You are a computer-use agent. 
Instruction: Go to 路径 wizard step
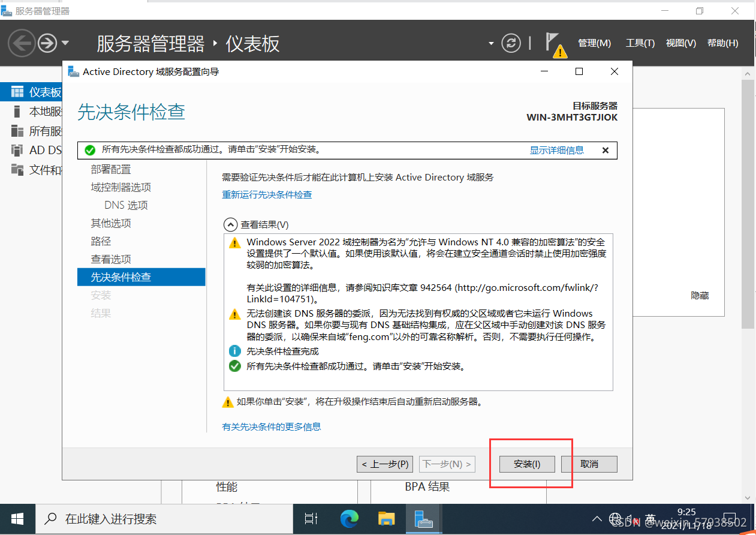[101, 241]
